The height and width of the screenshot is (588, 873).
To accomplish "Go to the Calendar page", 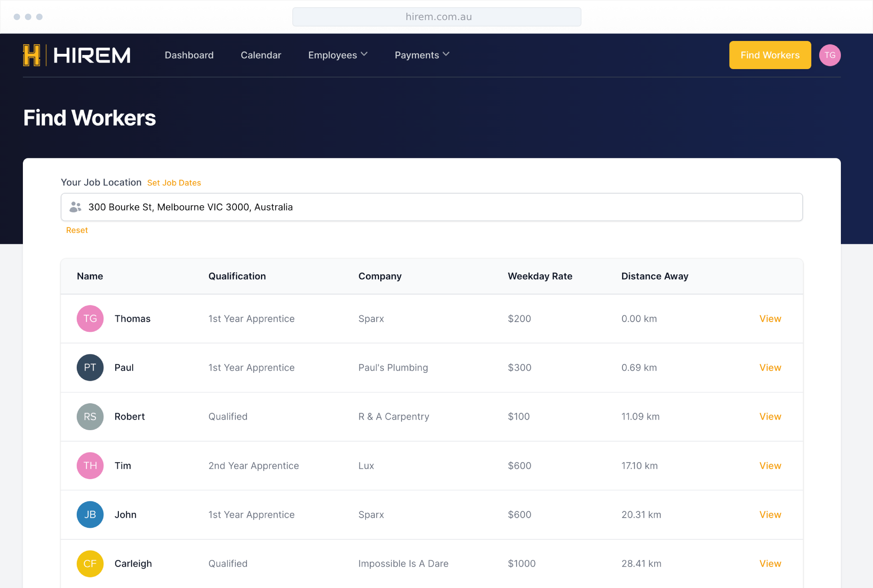I will click(261, 55).
